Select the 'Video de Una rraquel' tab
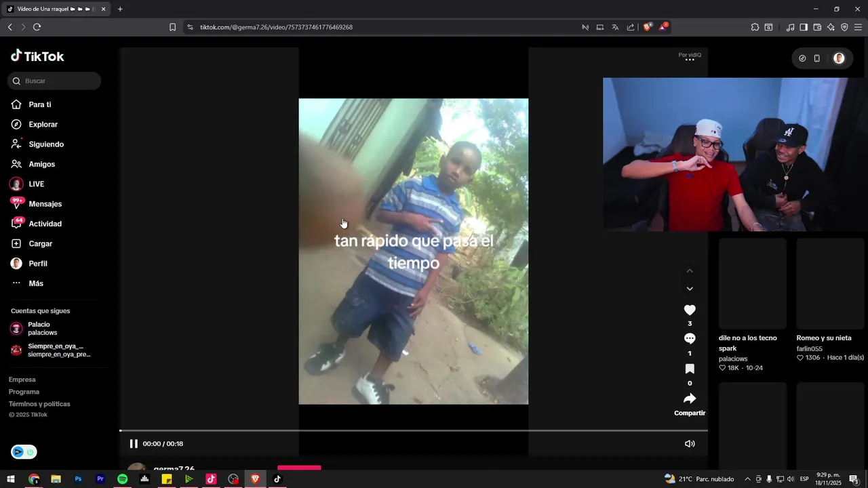Screen dimensions: 868x488 [x=56, y=9]
